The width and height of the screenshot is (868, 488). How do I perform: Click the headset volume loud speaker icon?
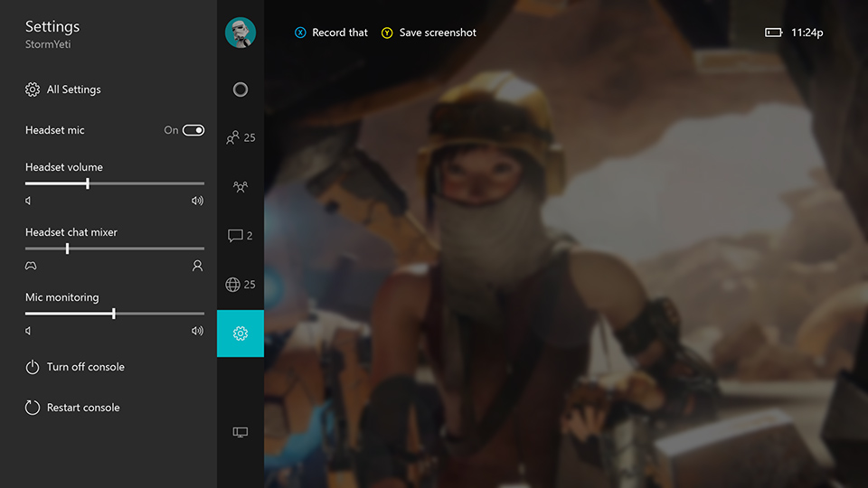point(198,201)
